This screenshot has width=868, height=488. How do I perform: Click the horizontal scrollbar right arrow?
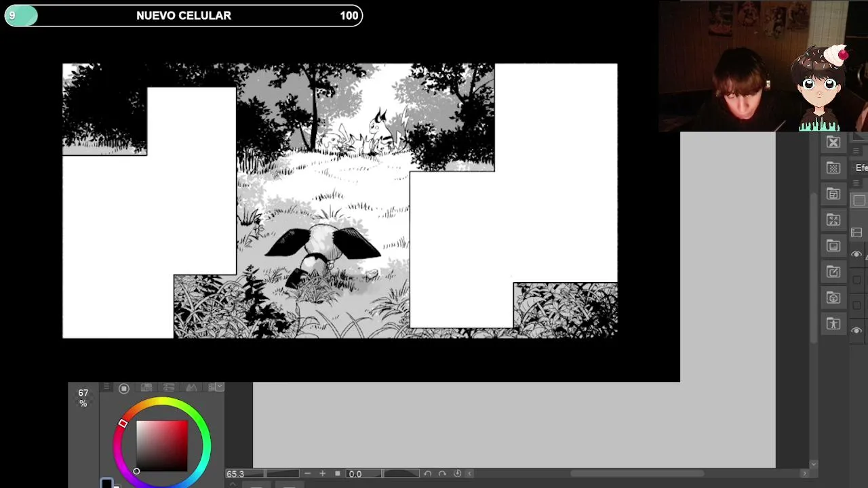(x=805, y=474)
